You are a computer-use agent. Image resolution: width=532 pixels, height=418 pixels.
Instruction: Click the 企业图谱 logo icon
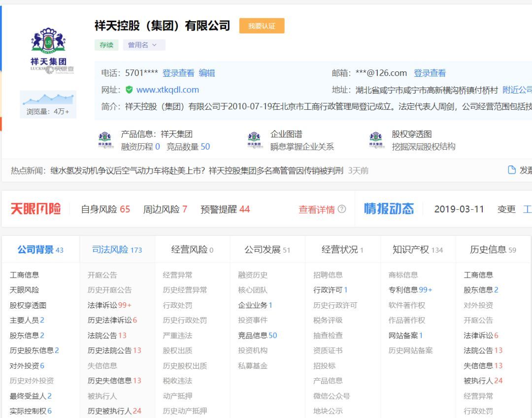pyautogui.click(x=254, y=140)
